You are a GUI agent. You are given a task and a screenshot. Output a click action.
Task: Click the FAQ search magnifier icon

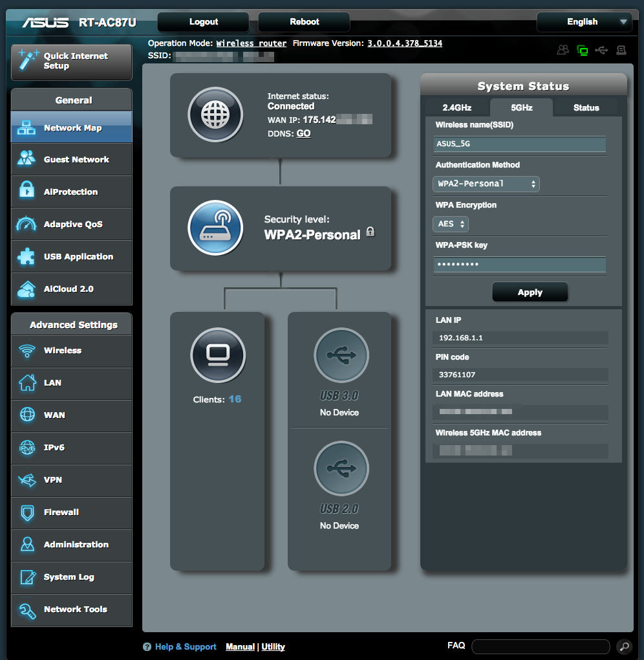point(623,646)
